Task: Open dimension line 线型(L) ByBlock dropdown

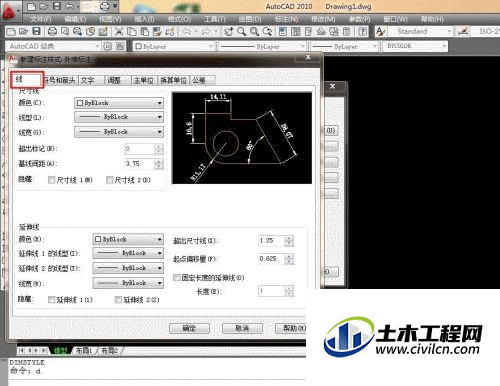Action: point(119,117)
